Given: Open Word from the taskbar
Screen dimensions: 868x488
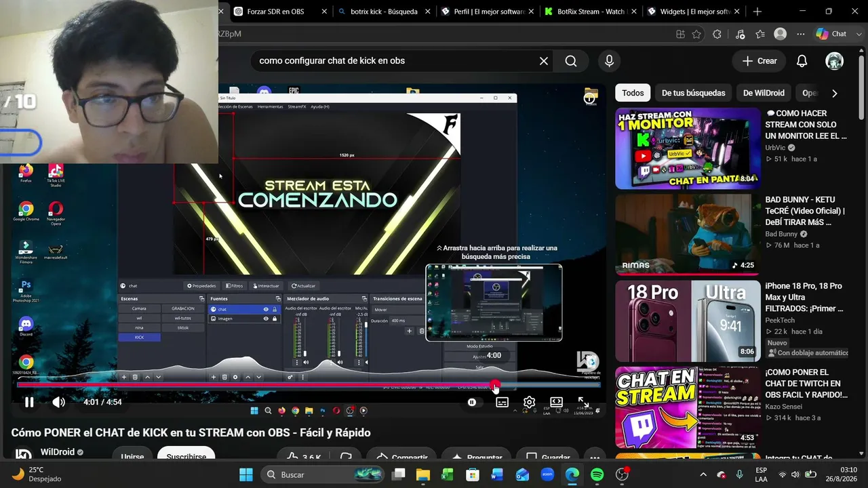Looking at the screenshot, I should point(497,474).
